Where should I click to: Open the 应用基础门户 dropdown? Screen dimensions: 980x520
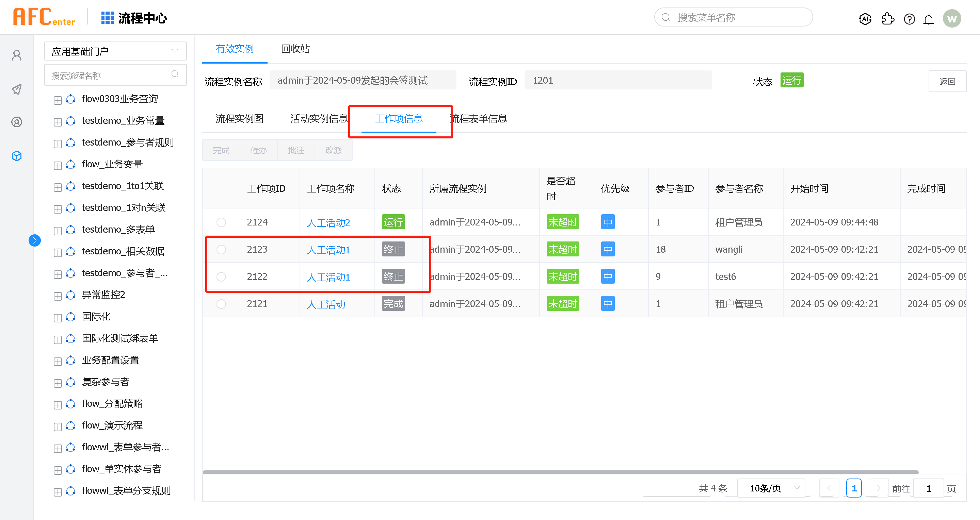115,51
